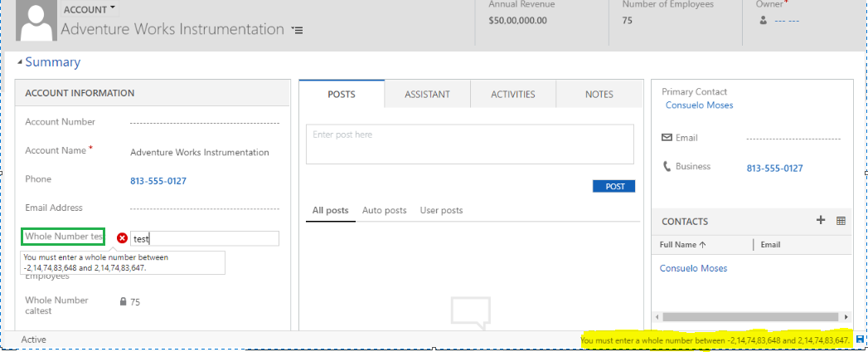
Task: Click the Annual Revenue value $50,00,000.00
Action: point(518,21)
